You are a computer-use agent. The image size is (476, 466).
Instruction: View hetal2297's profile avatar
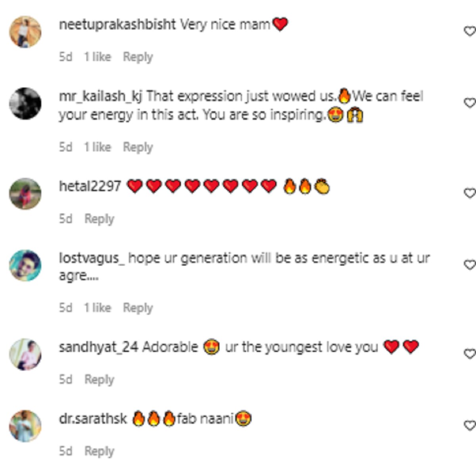tap(25, 193)
